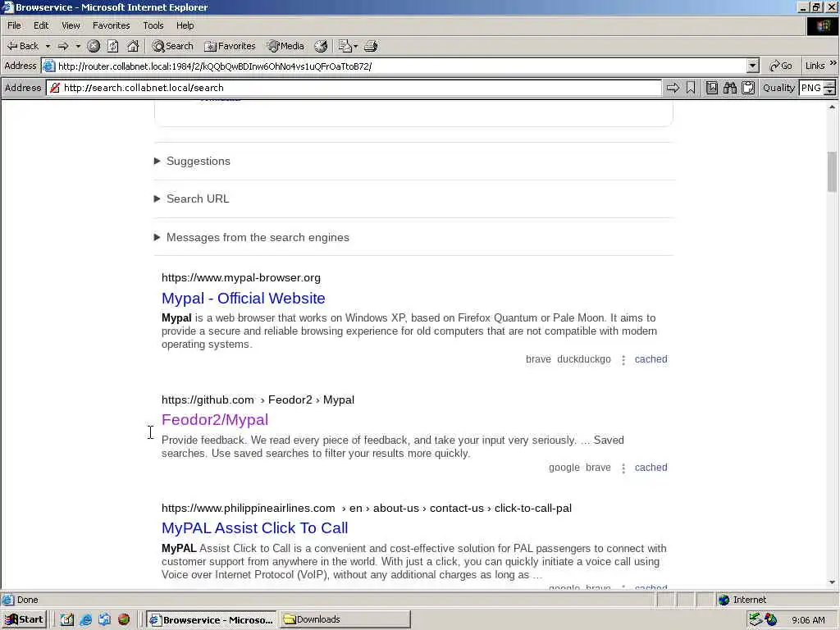
Task: Click the Browservice go arrow icon
Action: (x=673, y=88)
